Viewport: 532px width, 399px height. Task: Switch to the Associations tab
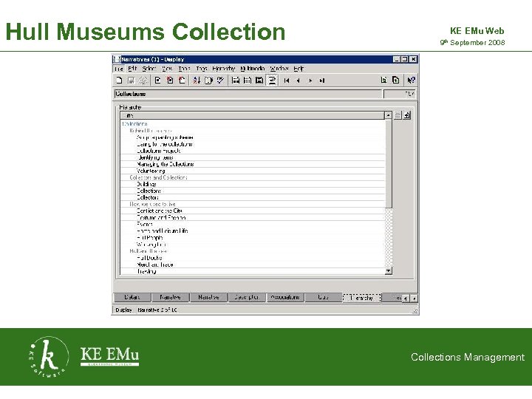(285, 298)
